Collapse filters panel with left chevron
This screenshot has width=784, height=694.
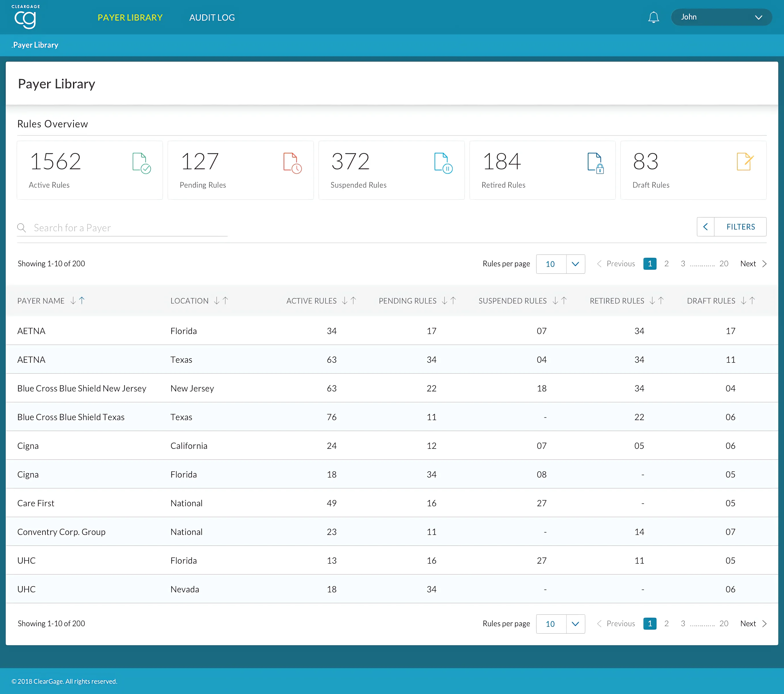(705, 227)
